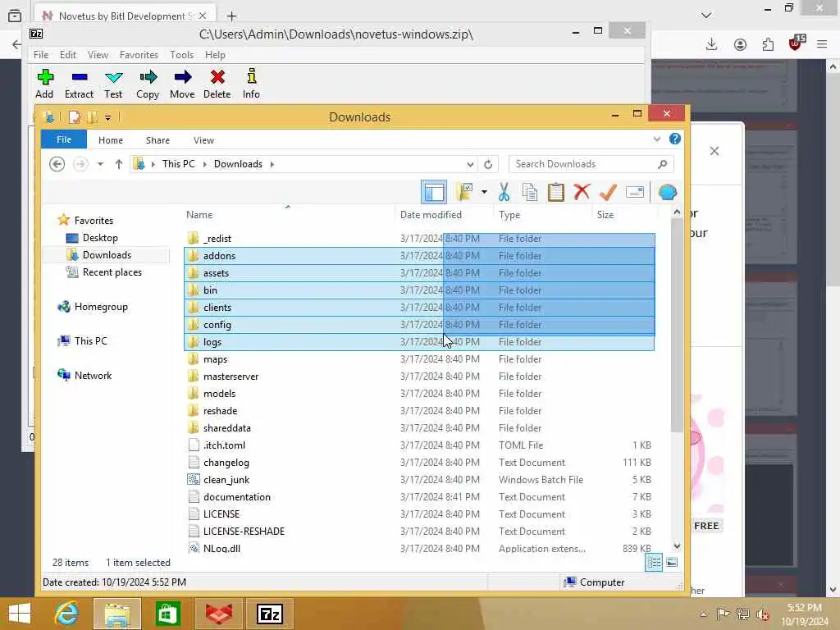Screen dimensions: 840x630
Task: Expand chevron after This PC in breadcrumb
Action: pos(204,164)
